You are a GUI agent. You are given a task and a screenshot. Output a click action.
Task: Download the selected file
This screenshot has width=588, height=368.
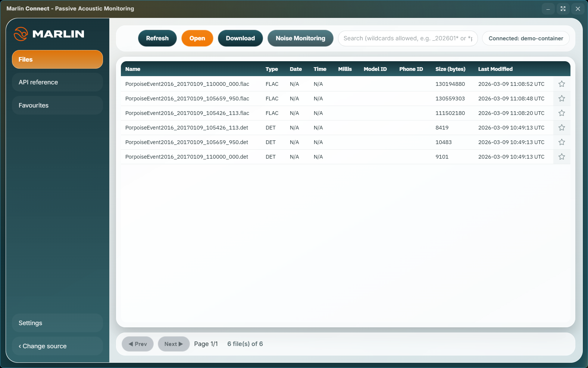240,38
